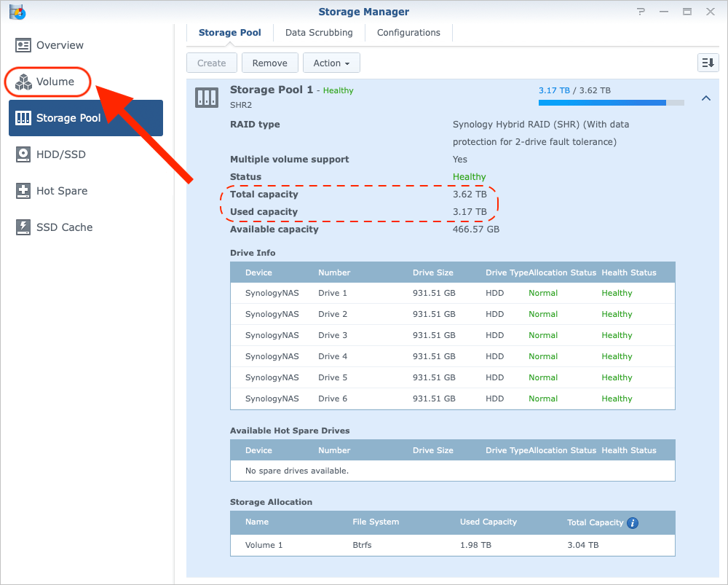Collapse Storage Pool 1 with chevron

tap(706, 98)
